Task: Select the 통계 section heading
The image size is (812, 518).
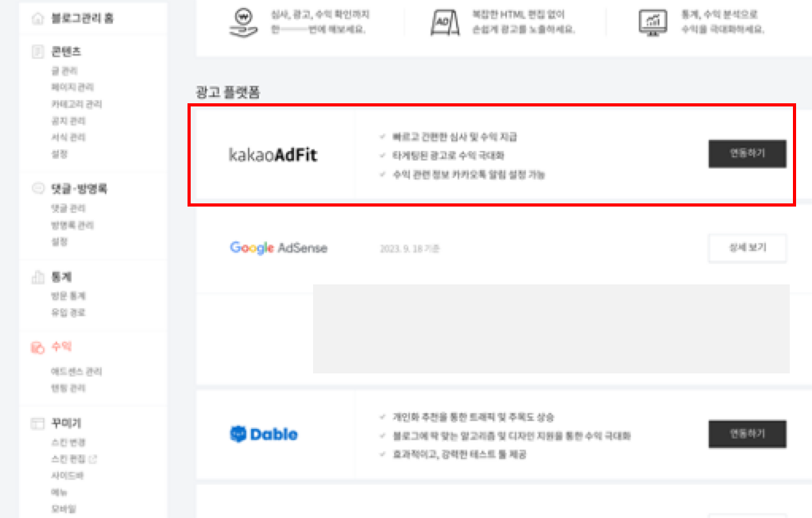Action: (61, 277)
